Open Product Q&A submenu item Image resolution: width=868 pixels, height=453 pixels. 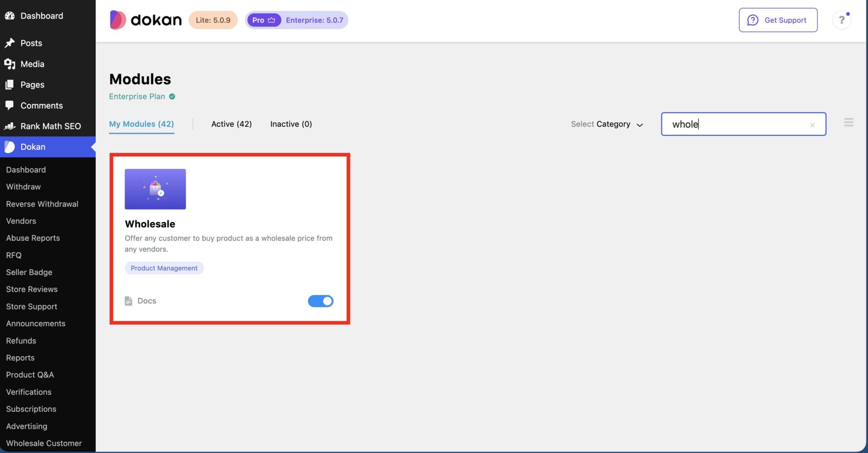(x=30, y=375)
